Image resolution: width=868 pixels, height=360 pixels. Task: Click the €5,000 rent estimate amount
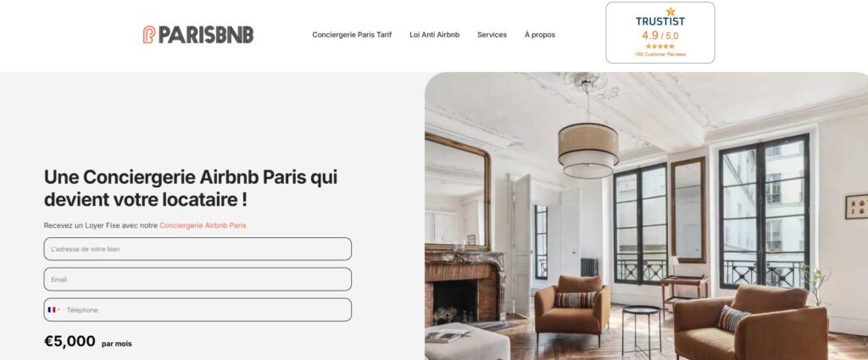70,341
